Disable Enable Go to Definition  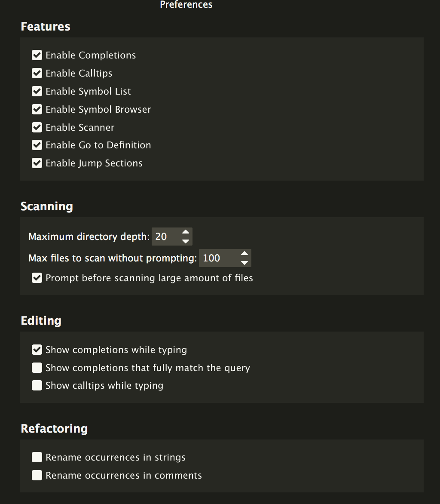point(37,145)
